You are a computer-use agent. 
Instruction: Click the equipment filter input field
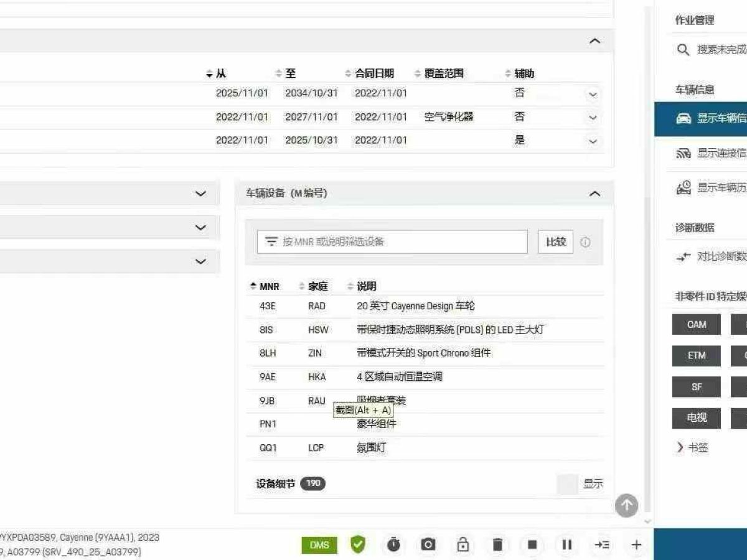click(x=392, y=242)
